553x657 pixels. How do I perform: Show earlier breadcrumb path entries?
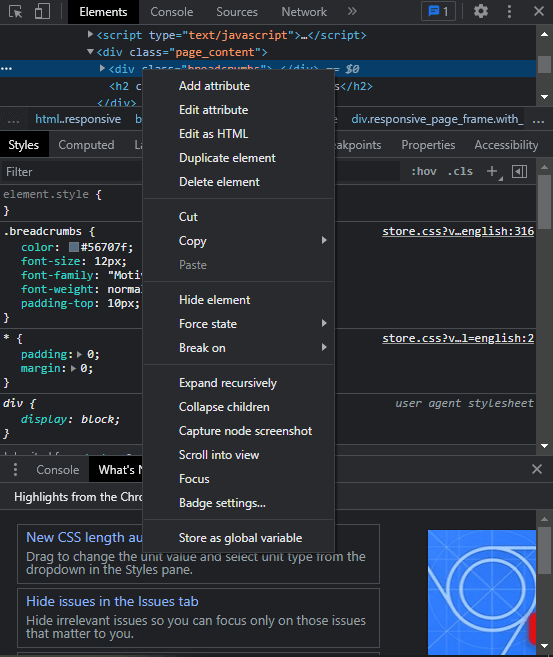tap(13, 119)
